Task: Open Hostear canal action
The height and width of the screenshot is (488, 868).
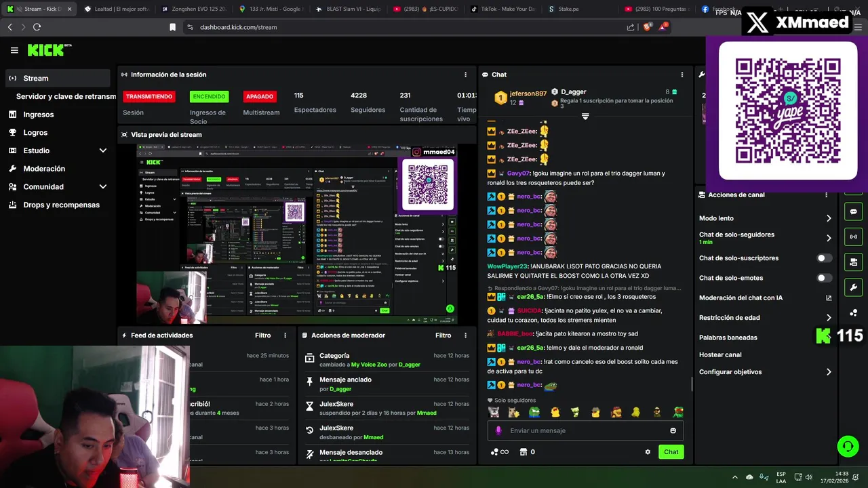Action: pos(720,354)
